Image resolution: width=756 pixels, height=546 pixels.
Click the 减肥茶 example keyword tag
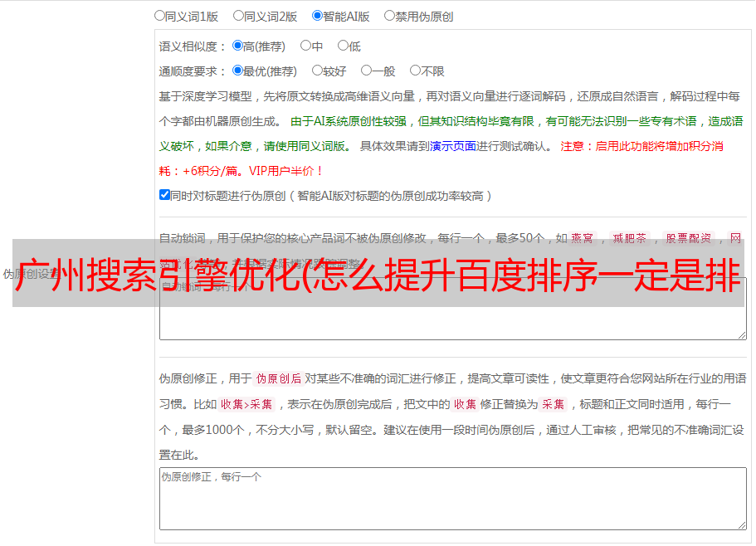629,238
